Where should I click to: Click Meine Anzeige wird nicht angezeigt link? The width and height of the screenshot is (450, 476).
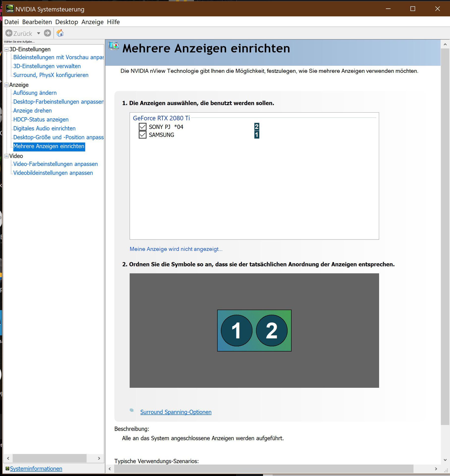pyautogui.click(x=176, y=249)
